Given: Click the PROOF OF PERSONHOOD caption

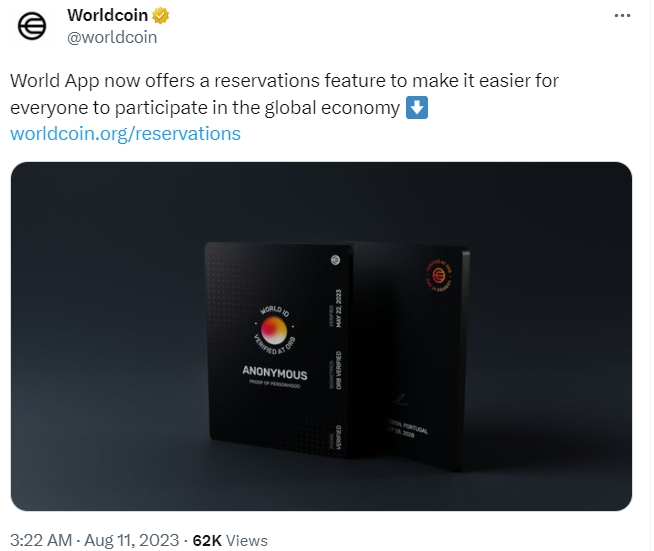Looking at the screenshot, I should tap(273, 388).
